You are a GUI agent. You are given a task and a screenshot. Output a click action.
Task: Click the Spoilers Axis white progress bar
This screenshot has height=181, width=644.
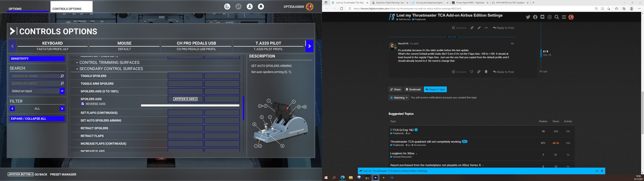tap(190, 105)
